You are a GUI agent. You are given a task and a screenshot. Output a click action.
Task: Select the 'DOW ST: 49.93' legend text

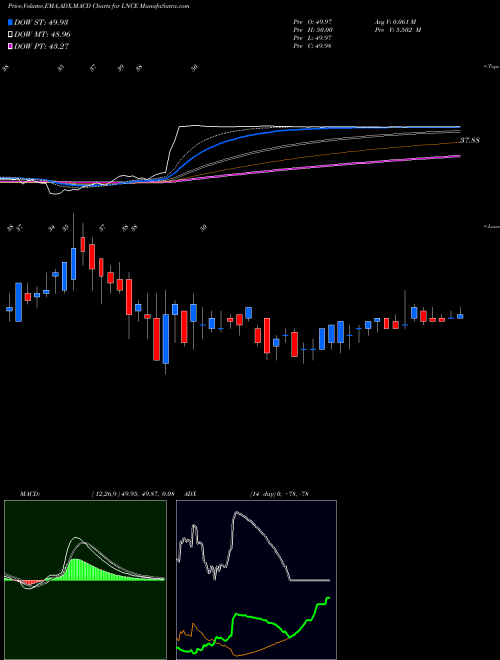click(41, 22)
